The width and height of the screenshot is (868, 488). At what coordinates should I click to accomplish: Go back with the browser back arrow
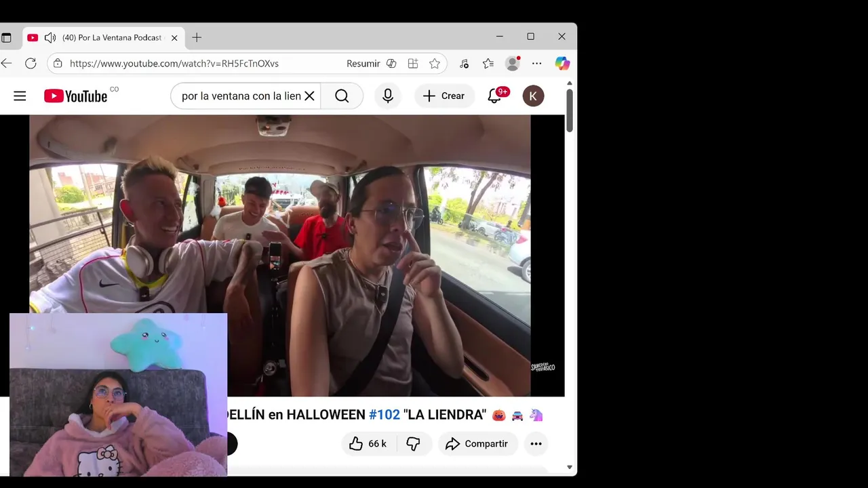point(7,63)
